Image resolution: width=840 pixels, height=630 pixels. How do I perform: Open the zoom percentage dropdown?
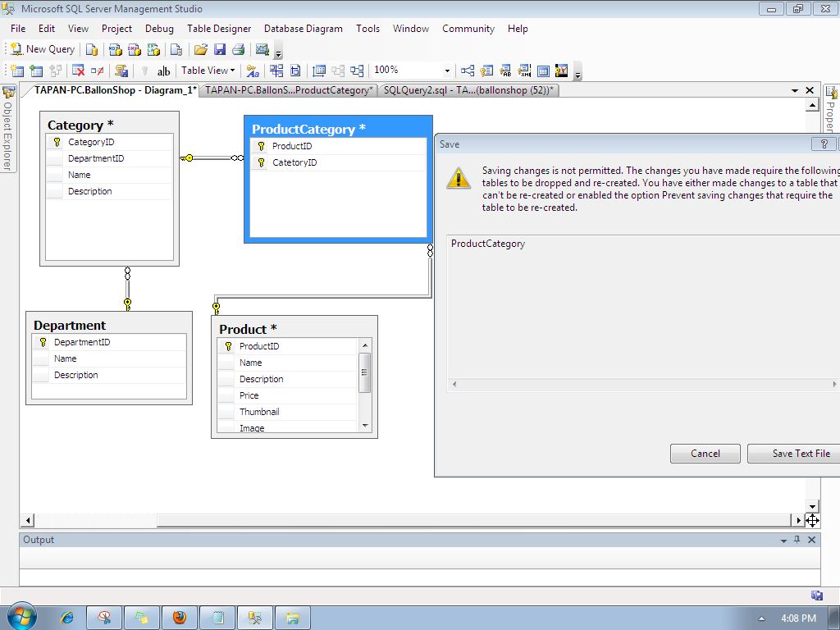pyautogui.click(x=448, y=71)
